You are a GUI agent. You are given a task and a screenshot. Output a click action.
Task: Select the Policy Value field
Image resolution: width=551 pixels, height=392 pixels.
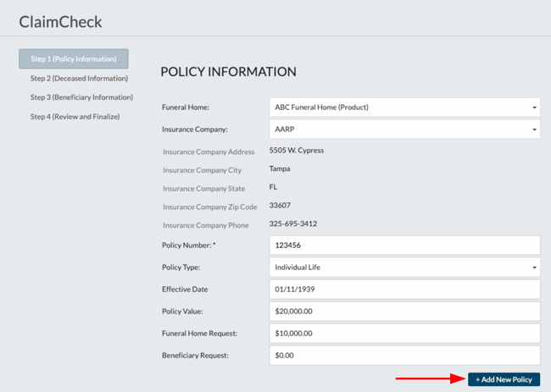tap(404, 312)
